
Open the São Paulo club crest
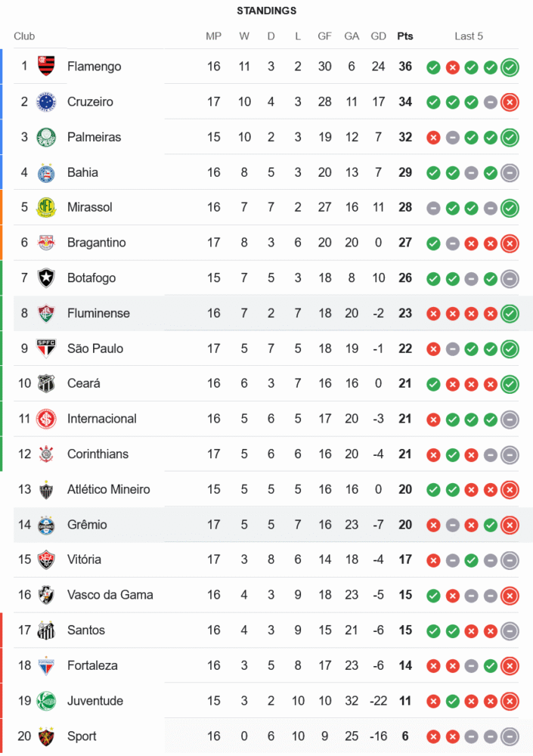[x=46, y=349]
